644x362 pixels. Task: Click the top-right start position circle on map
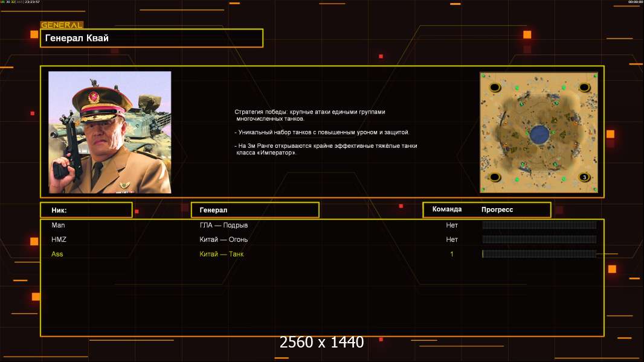pos(584,87)
